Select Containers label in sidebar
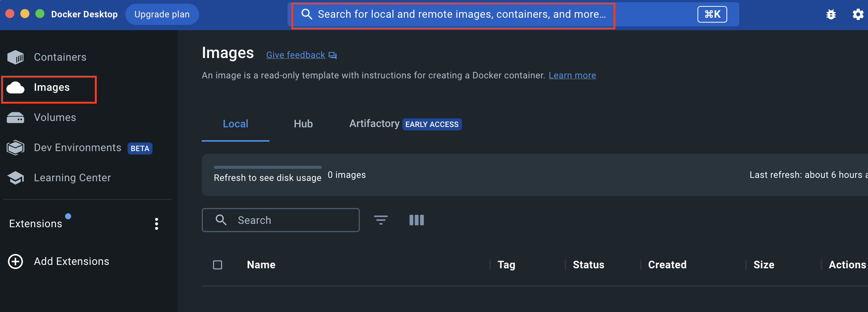868x312 pixels. (60, 57)
